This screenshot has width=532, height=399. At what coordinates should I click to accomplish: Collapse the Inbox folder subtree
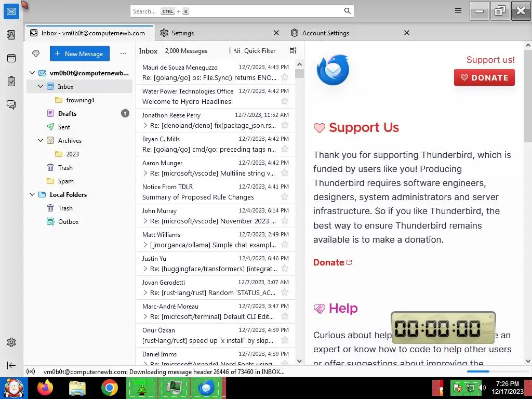click(41, 87)
